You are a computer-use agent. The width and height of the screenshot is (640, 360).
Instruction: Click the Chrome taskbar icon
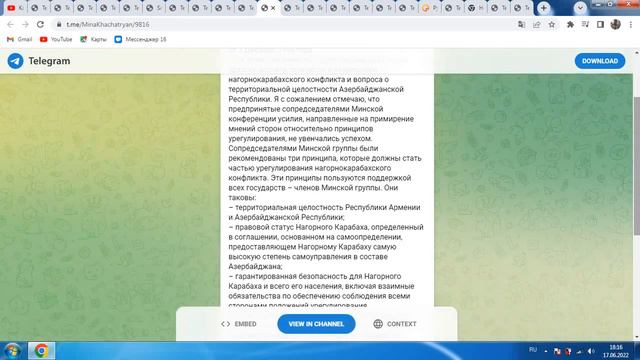41,351
